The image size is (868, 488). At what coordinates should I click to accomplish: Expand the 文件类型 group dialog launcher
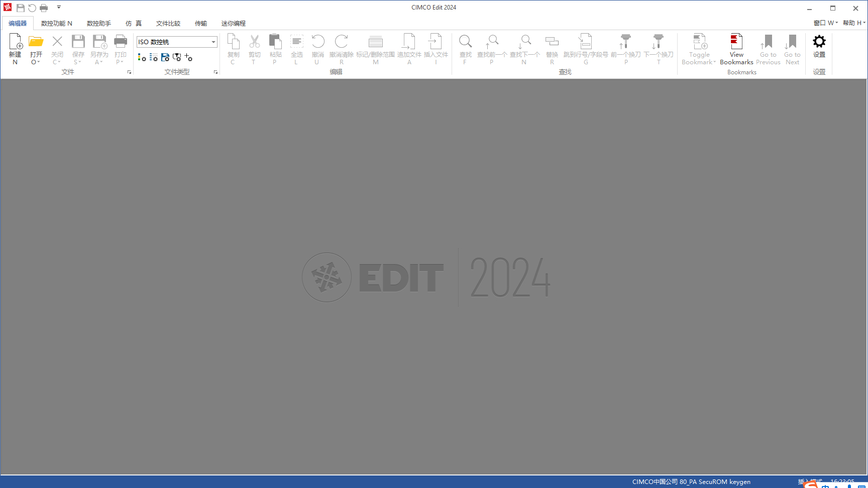coord(215,72)
